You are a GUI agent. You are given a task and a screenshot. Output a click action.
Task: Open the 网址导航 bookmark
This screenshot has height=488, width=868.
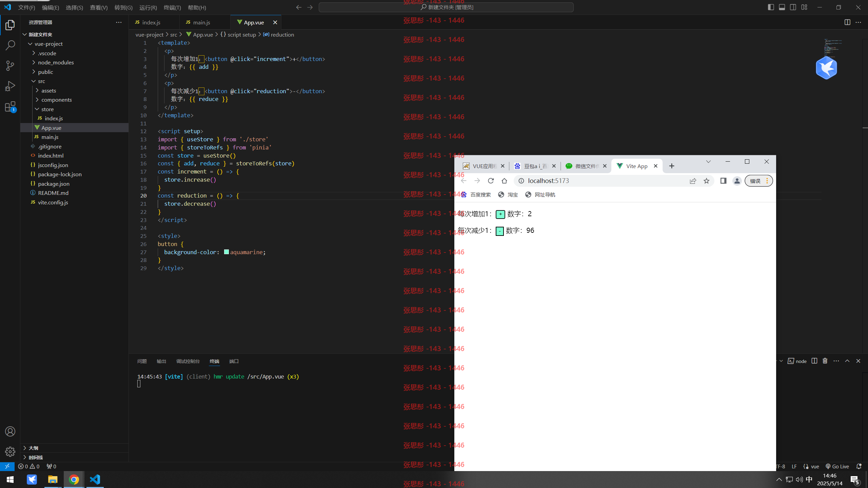coord(540,195)
